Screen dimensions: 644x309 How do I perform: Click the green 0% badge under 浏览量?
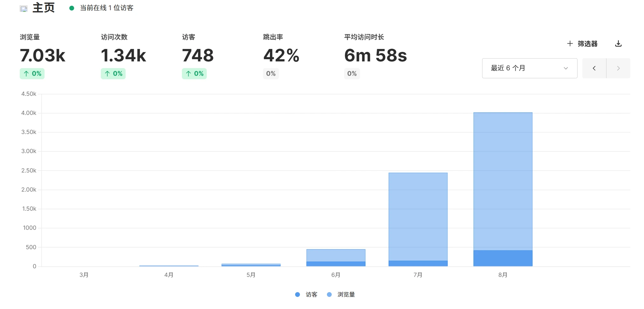tap(32, 74)
